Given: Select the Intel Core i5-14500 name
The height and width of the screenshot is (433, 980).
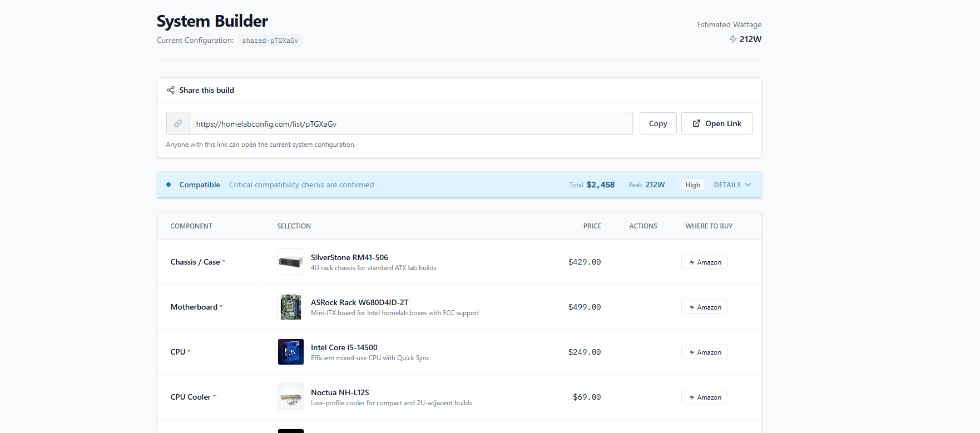Looking at the screenshot, I should (x=344, y=347).
